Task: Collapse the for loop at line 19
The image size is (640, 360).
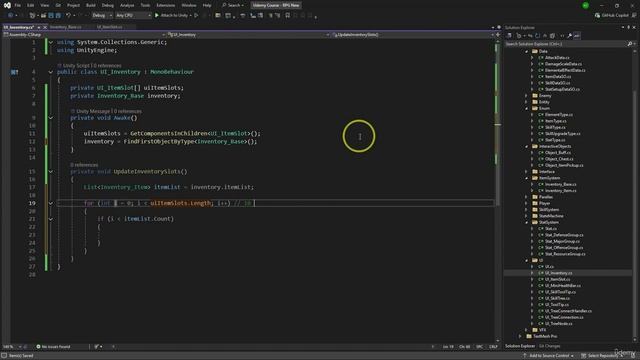Action: (x=51, y=203)
